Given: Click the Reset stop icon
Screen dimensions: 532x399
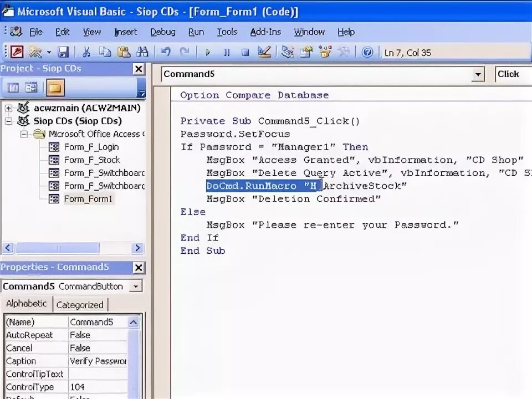Looking at the screenshot, I should [x=245, y=52].
